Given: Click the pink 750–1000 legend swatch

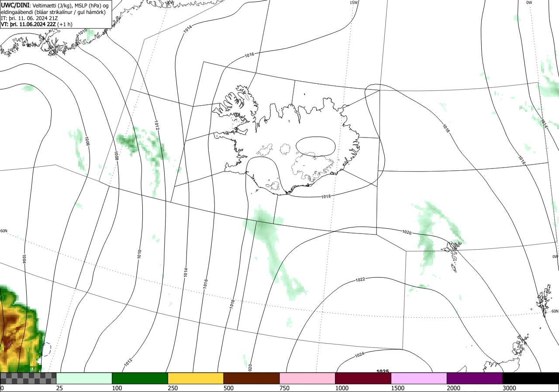Looking at the screenshot, I should point(307,378).
